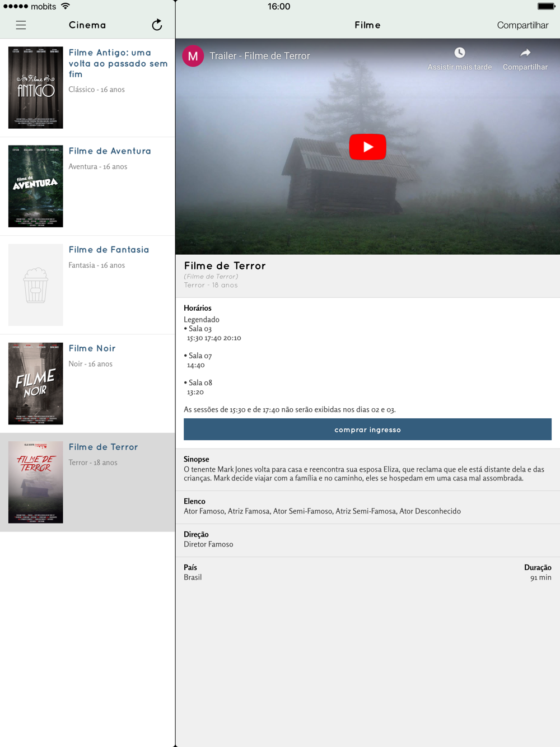The width and height of the screenshot is (560, 747).
Task: Click the Filme de Terror poster thumbnail
Action: pos(35,482)
